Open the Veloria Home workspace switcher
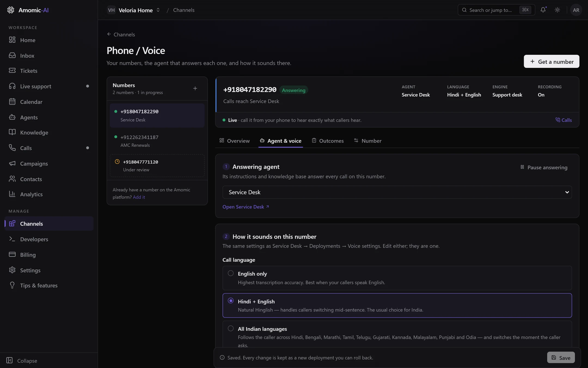The height and width of the screenshot is (368, 588). point(134,10)
